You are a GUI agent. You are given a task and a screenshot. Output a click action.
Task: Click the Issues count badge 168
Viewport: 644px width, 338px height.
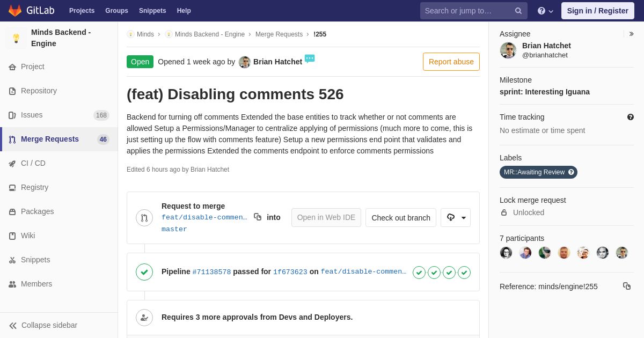coord(101,115)
